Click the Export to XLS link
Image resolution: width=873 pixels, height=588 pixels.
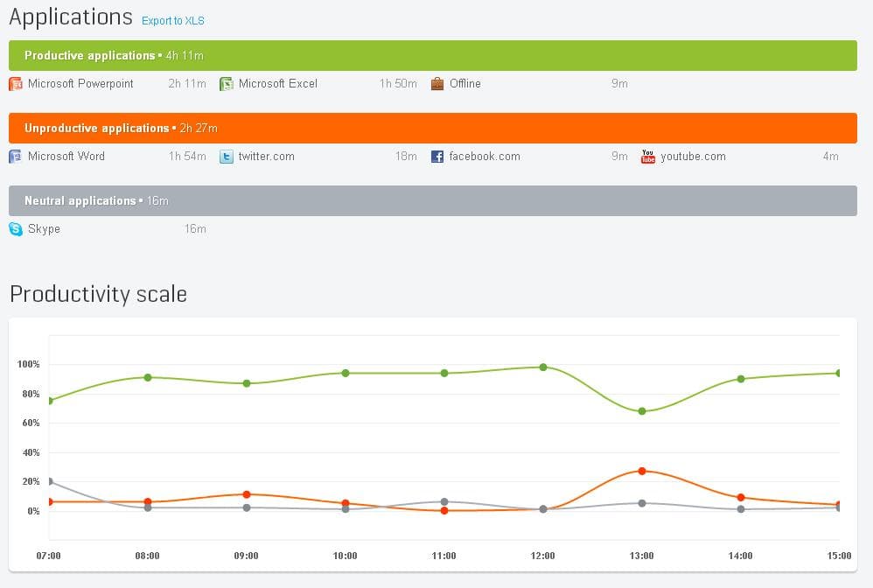172,20
